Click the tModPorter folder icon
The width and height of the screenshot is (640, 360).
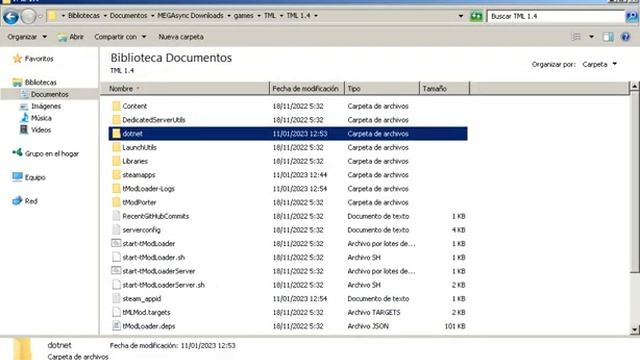(x=116, y=202)
